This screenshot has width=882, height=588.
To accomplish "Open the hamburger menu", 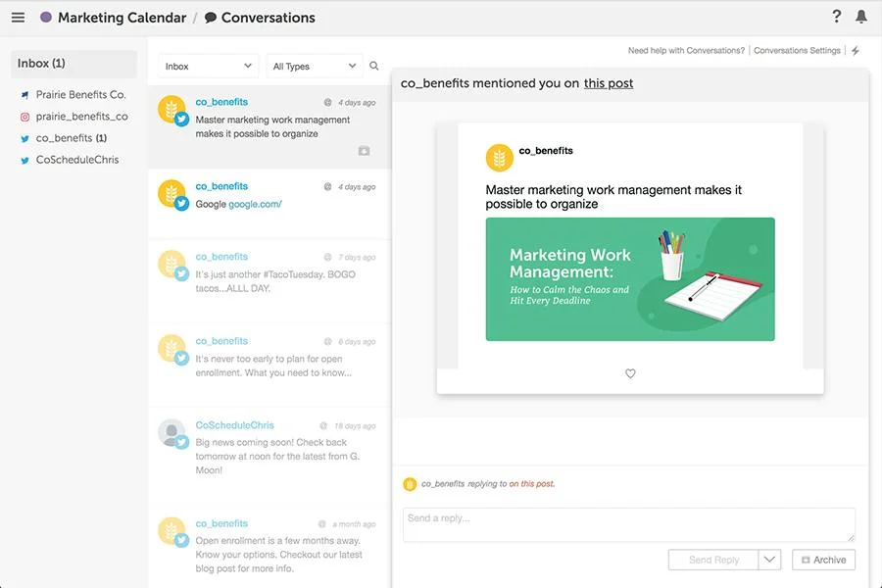I will [18, 18].
